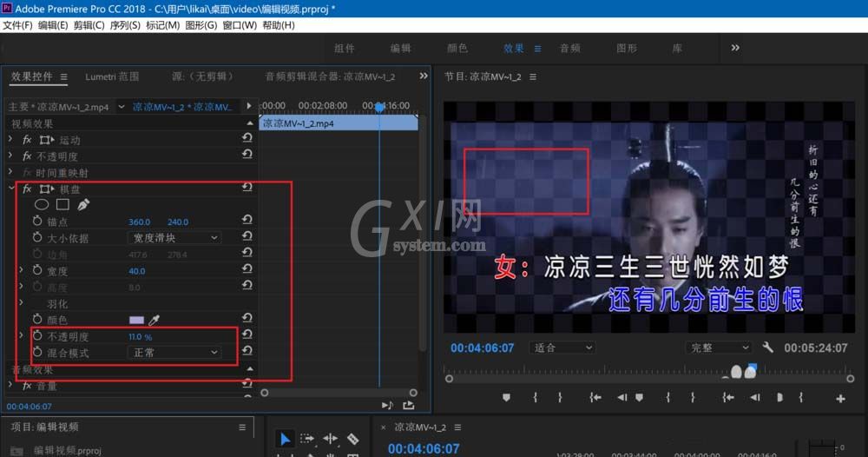Image resolution: width=868 pixels, height=457 pixels.
Task: Open the 效果控件 panel menu
Action: point(63,77)
